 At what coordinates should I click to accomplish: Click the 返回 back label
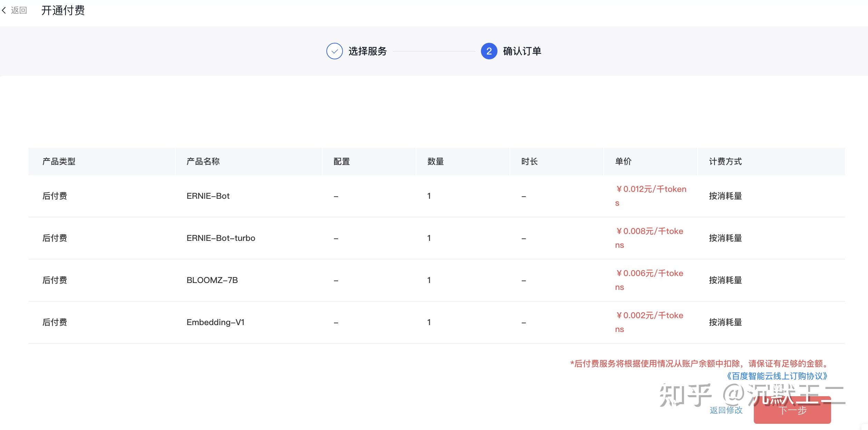coord(19,11)
